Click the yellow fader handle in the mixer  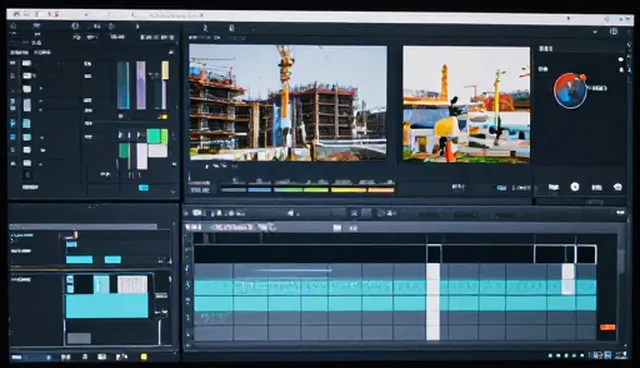[165, 70]
